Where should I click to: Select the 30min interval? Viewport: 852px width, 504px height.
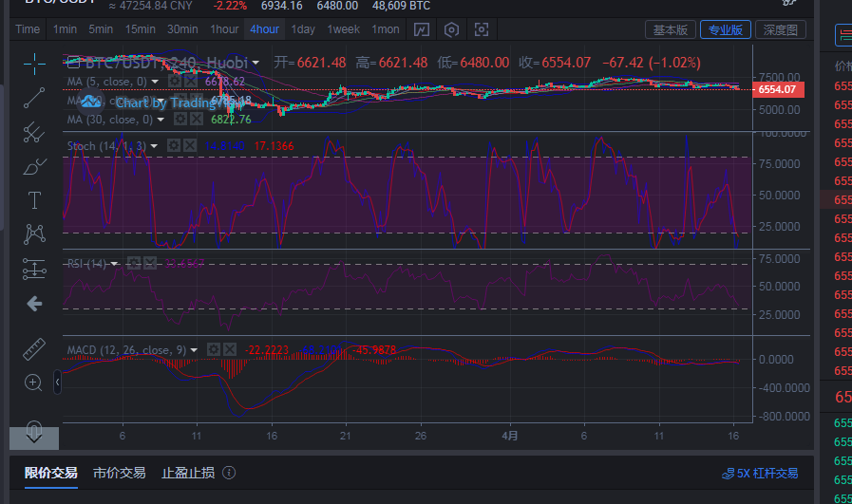tap(182, 29)
